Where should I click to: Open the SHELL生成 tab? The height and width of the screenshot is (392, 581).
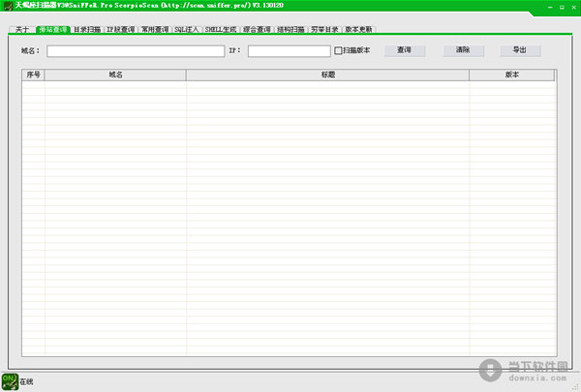coord(221,30)
